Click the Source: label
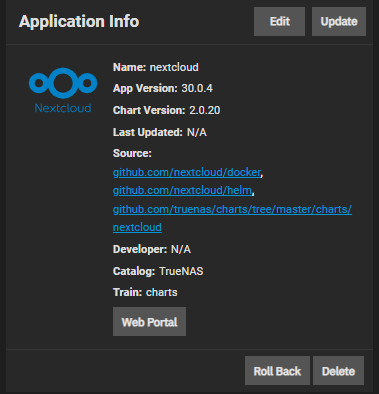 (x=132, y=153)
